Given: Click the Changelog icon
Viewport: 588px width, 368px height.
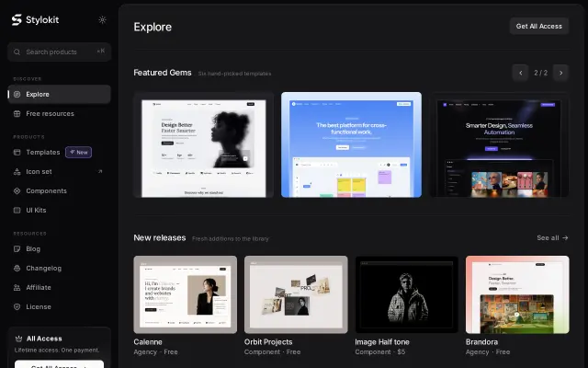Looking at the screenshot, I should [17, 268].
